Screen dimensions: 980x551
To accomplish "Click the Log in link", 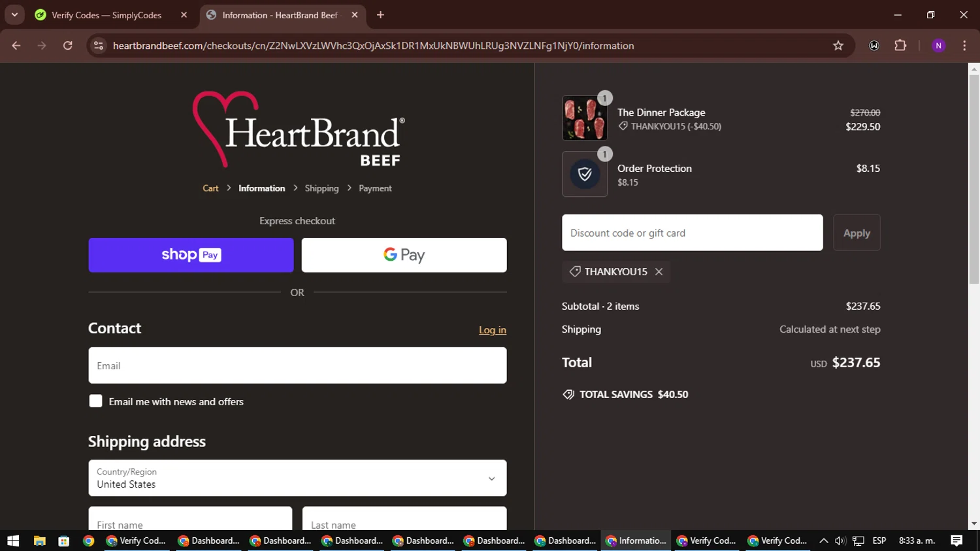I will pos(493,330).
